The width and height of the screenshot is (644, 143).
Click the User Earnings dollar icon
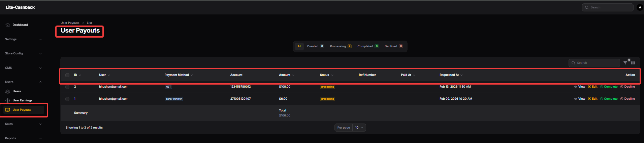[x=7, y=100]
